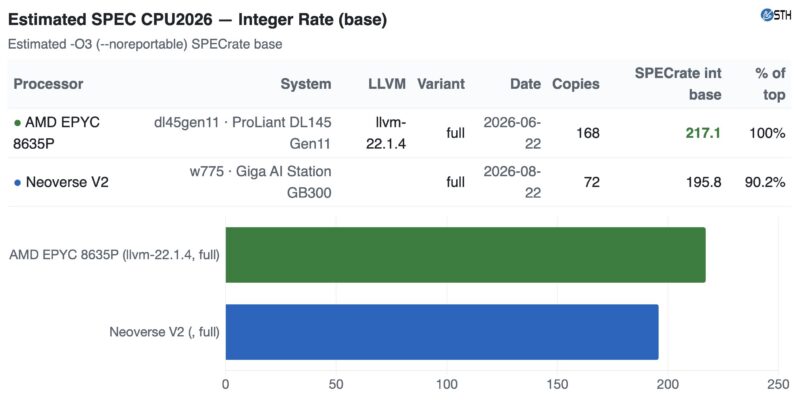Select the % of top column header
Image resolution: width=800 pixels, height=402 pixels.
tap(770, 84)
